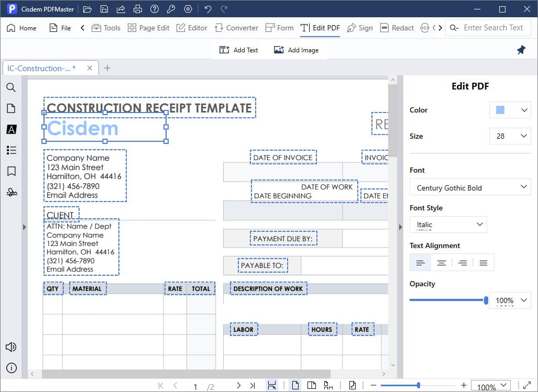The height and width of the screenshot is (392, 538).
Task: Close the IC-Construction document tab
Action: [x=90, y=68]
